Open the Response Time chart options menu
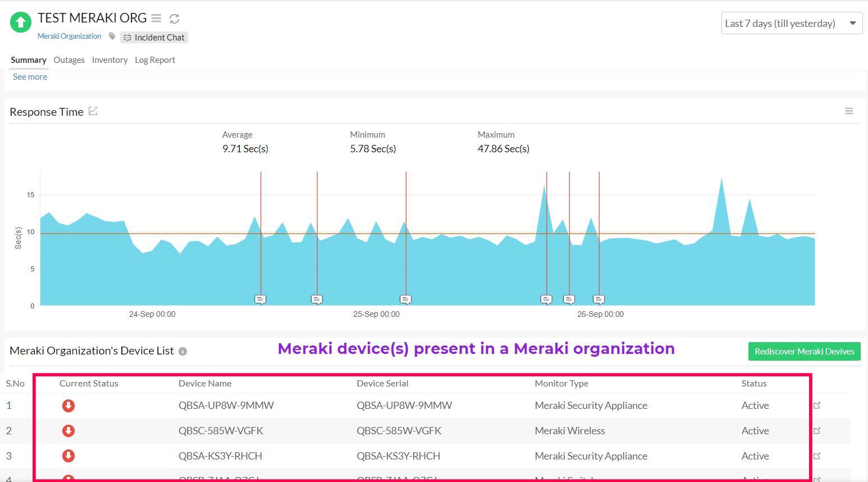Screen dimensions: 868x482 (x=849, y=111)
